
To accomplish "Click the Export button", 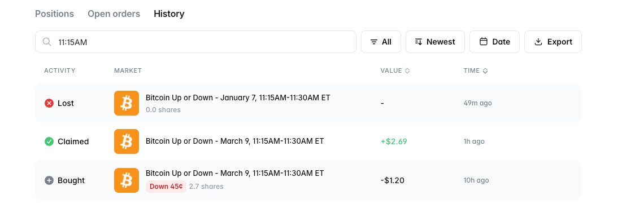I will [x=553, y=42].
